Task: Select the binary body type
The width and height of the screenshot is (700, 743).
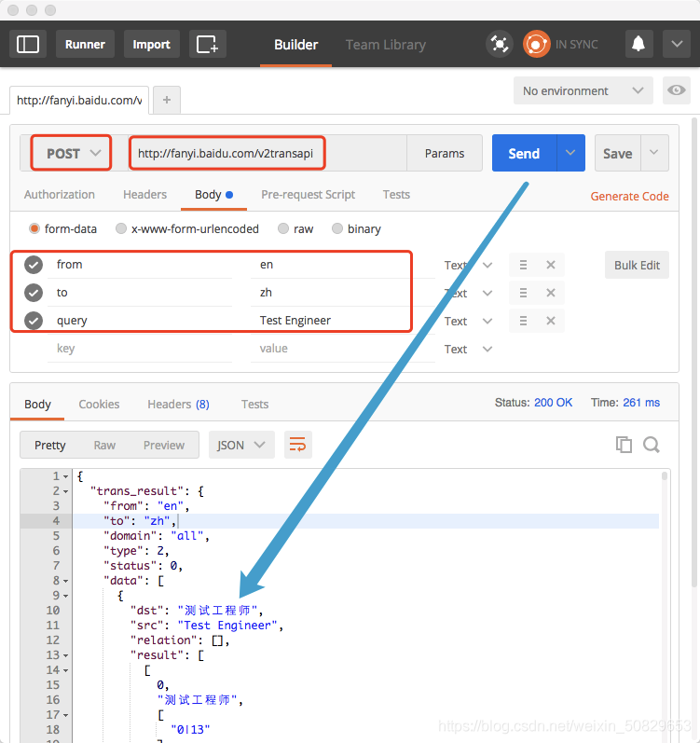Action: click(337, 229)
